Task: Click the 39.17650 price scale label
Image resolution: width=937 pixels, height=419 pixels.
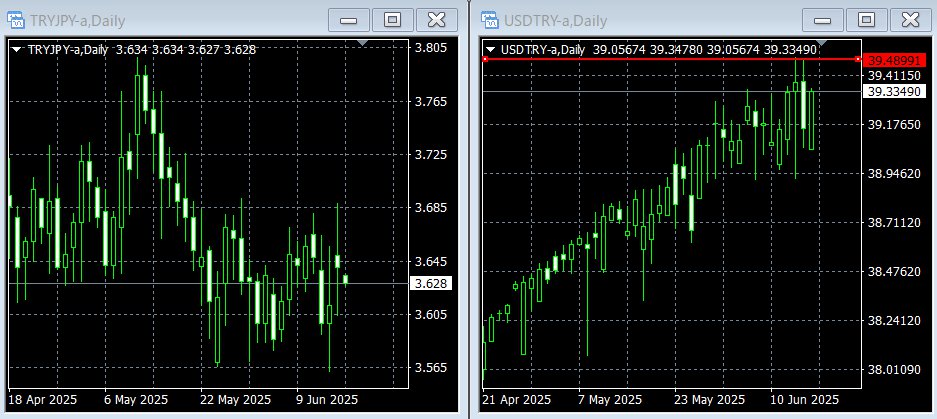Action: click(894, 124)
